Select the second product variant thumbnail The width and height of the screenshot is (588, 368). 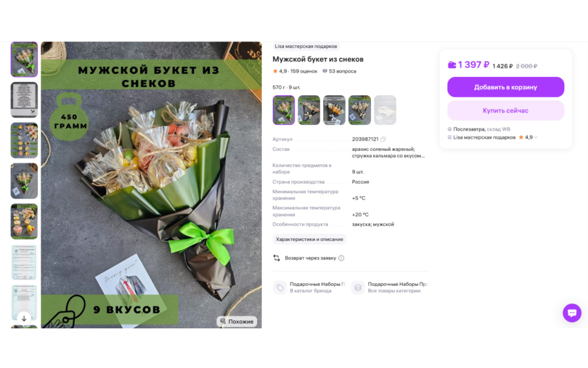click(x=308, y=110)
